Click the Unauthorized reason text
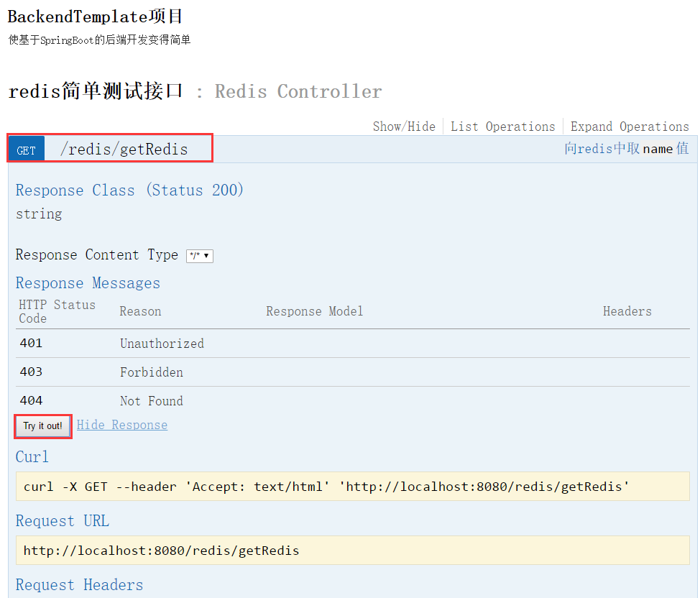Screen dimensions: 700x598 [162, 344]
